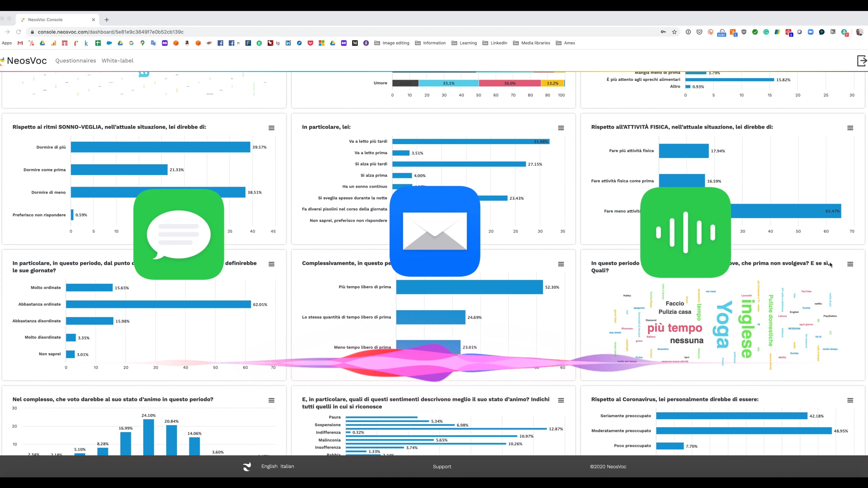The height and width of the screenshot is (488, 868).
Task: Open the Pocket bookmark in bookmarks bar
Action: click(310, 43)
